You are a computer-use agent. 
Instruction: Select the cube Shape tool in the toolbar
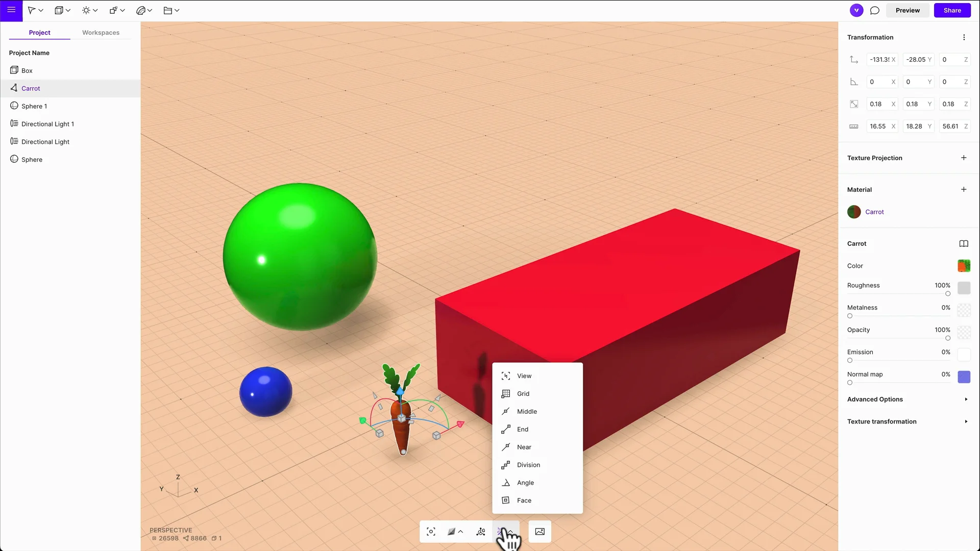(59, 10)
